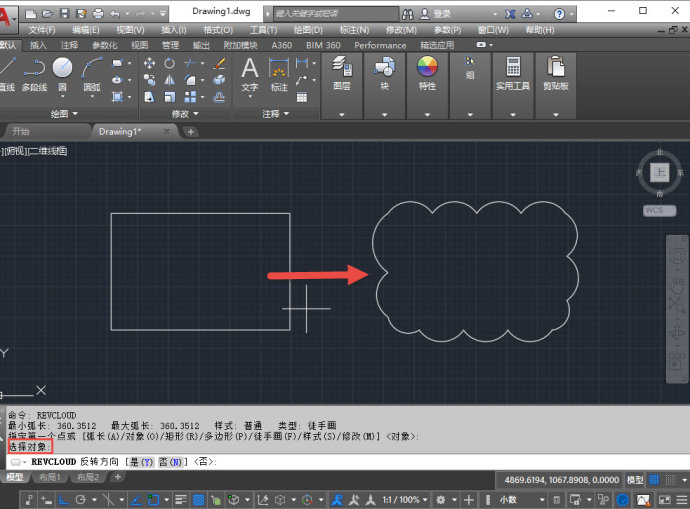
Task: Click the Offset tool icon
Action: point(219,97)
